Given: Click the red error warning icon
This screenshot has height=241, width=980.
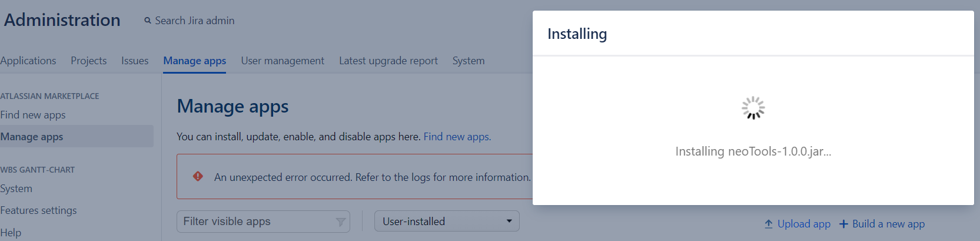Looking at the screenshot, I should pos(198,176).
